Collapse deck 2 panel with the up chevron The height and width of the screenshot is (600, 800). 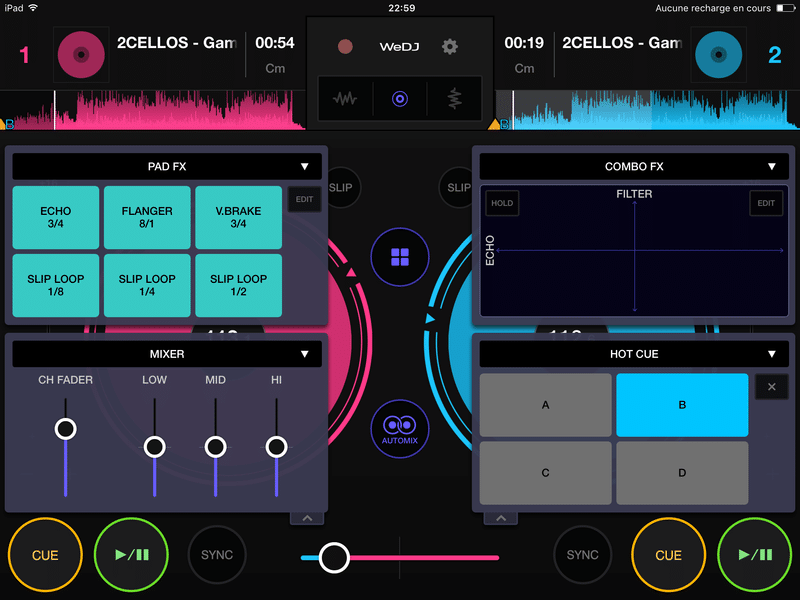click(501, 518)
